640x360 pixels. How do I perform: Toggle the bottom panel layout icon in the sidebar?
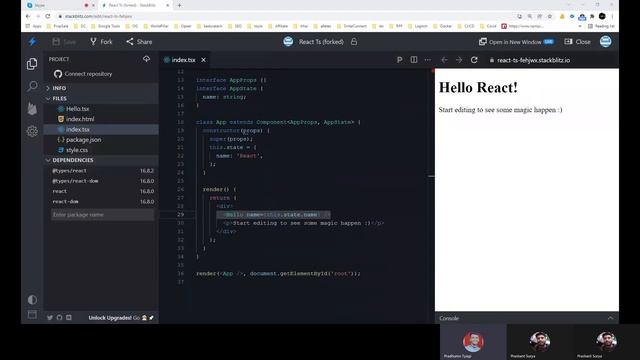pos(32,314)
